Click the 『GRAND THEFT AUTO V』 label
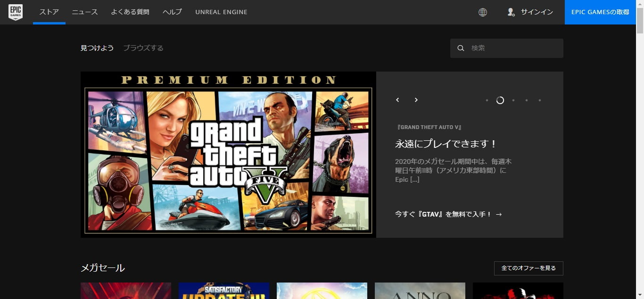The width and height of the screenshot is (644, 299). coord(429,128)
